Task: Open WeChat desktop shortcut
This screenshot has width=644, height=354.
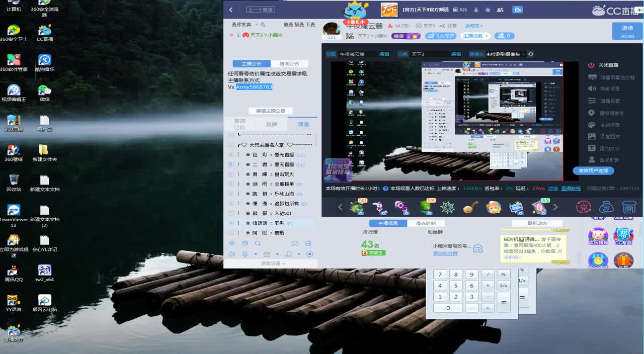Action: tap(45, 91)
